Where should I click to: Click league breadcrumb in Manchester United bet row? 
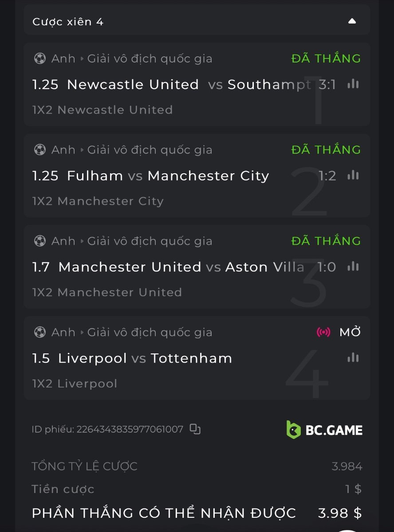(x=149, y=241)
